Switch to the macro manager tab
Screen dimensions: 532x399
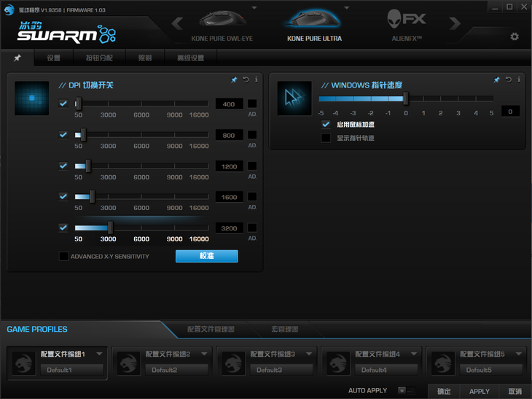[285, 329]
